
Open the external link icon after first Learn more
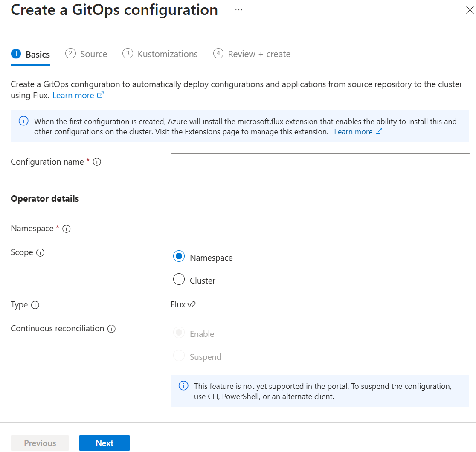[x=101, y=95]
